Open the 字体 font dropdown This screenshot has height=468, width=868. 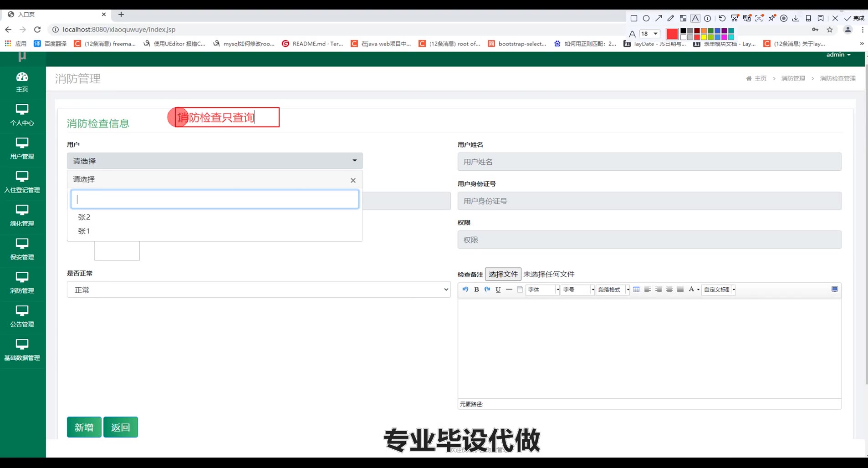[543, 290]
